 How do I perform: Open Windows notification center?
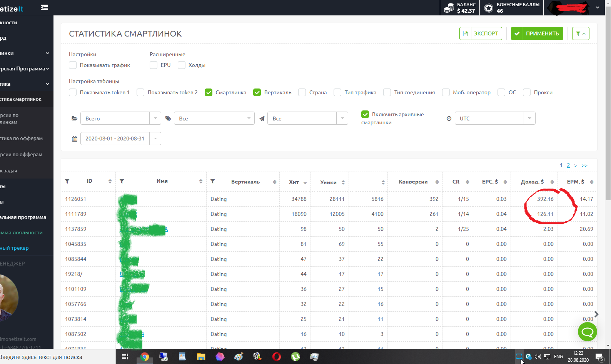599,357
